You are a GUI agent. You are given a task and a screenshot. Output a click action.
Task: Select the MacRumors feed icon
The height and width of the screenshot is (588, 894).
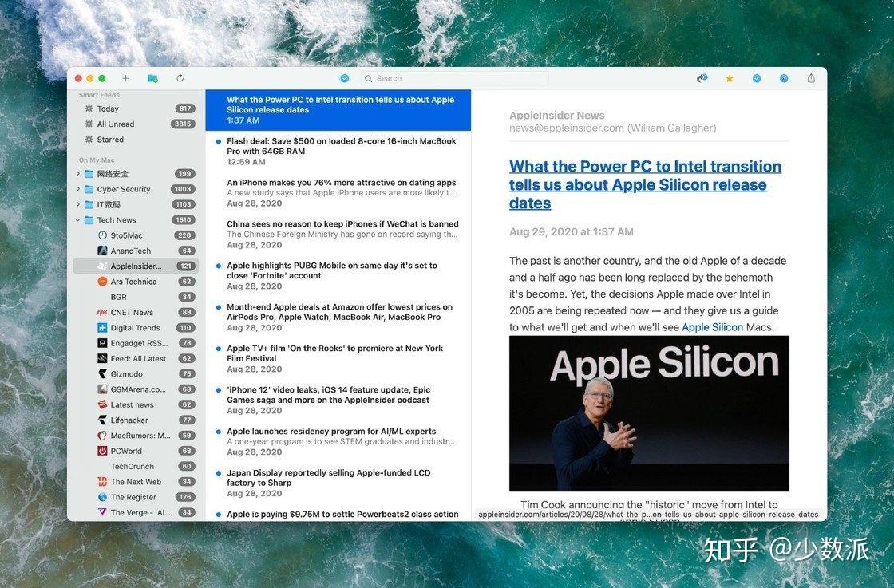point(102,435)
